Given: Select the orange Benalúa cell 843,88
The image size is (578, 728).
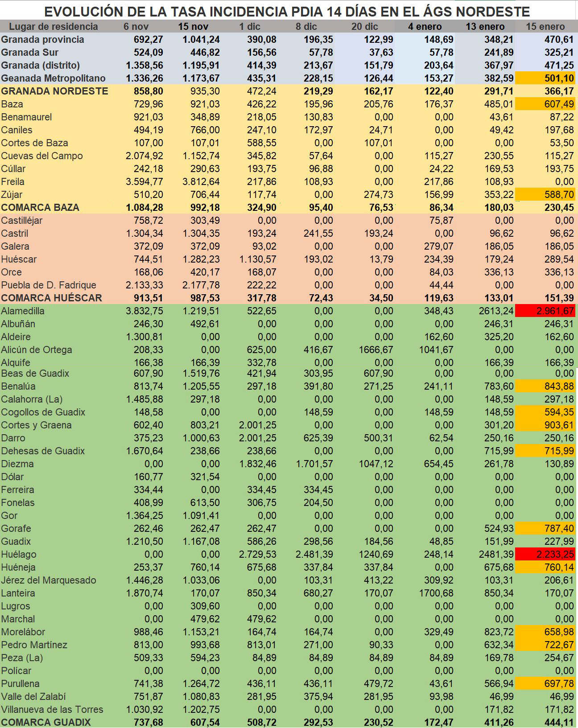Looking at the screenshot, I should (545, 387).
